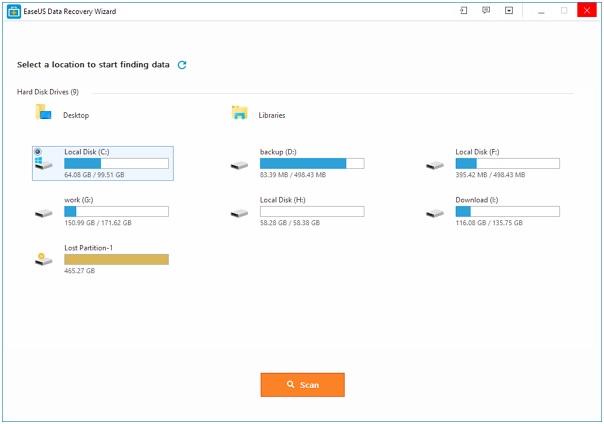Start scanning with the Scan button
The image size is (604, 424).
(x=302, y=385)
